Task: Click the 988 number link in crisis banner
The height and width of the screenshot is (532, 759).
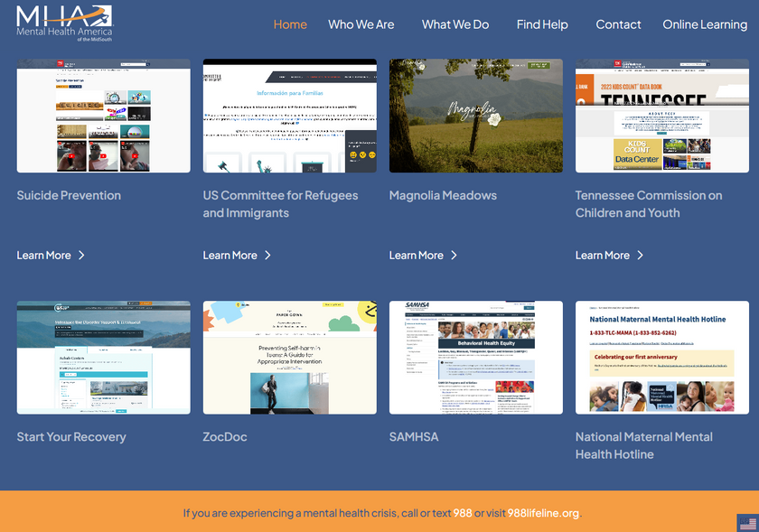Action: click(463, 513)
